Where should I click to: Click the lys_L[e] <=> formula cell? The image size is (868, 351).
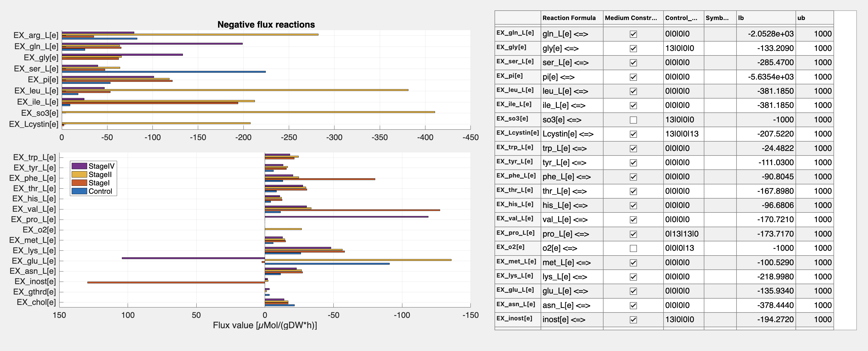click(x=572, y=277)
